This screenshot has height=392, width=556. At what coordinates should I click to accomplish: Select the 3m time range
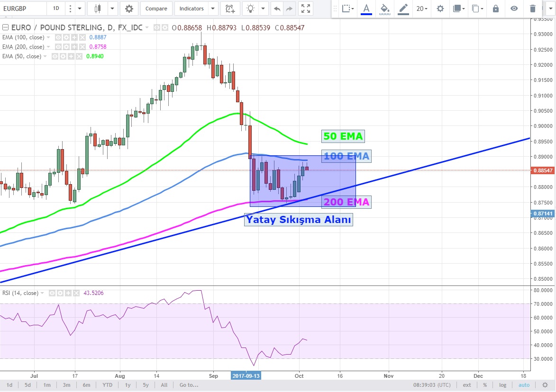click(x=67, y=385)
